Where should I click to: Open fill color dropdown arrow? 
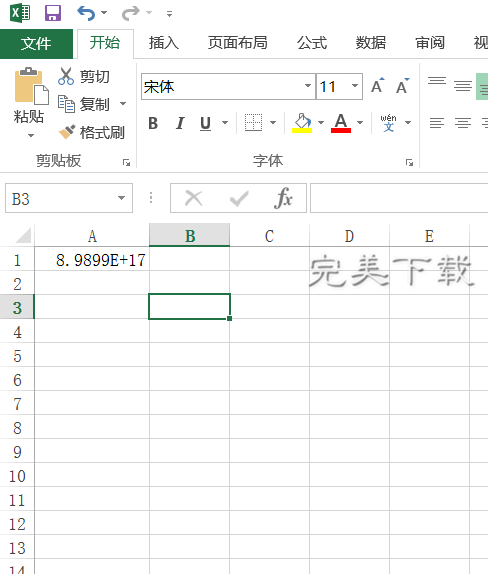pyautogui.click(x=321, y=123)
